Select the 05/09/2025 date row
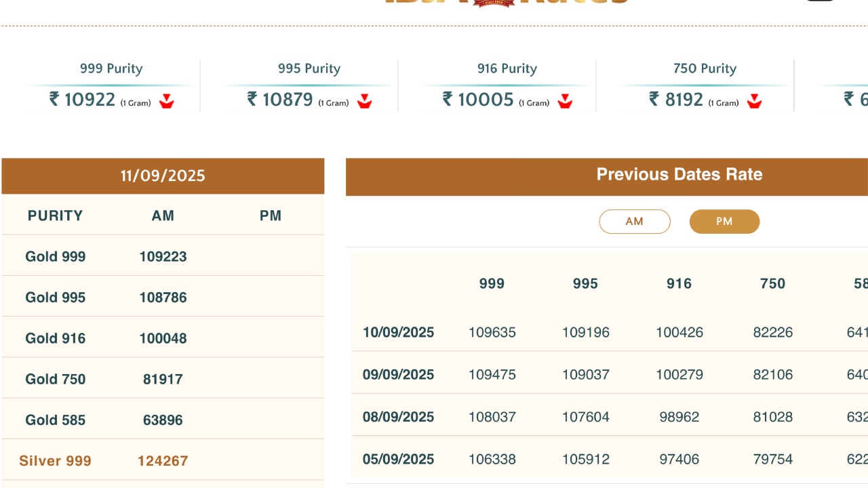The height and width of the screenshot is (488, 868). (398, 460)
